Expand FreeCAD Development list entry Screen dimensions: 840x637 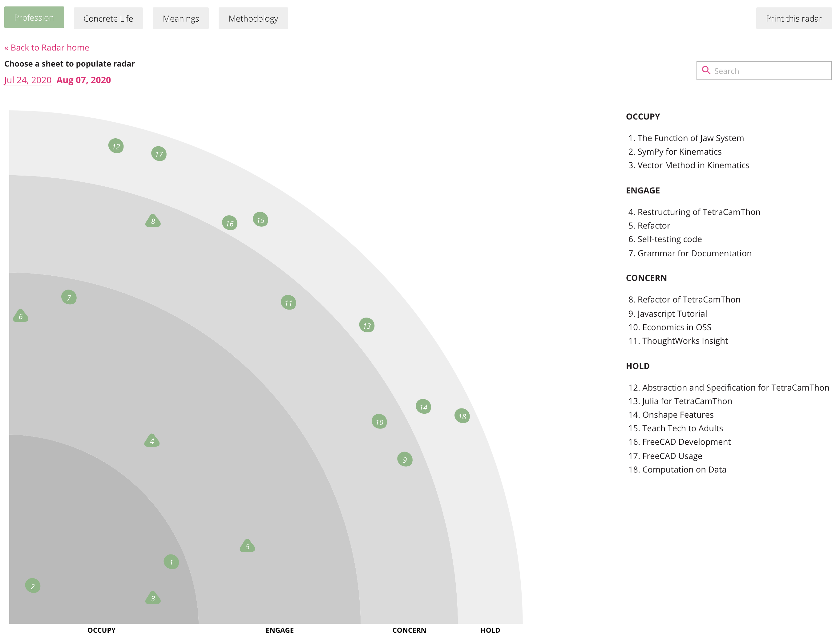click(x=686, y=442)
